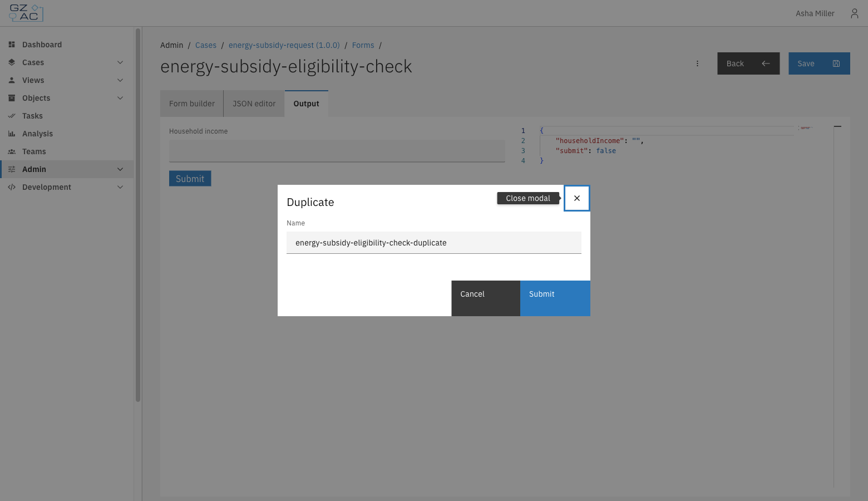The height and width of the screenshot is (501, 868).
Task: Click the "submit": false JSON line
Action: click(x=585, y=151)
